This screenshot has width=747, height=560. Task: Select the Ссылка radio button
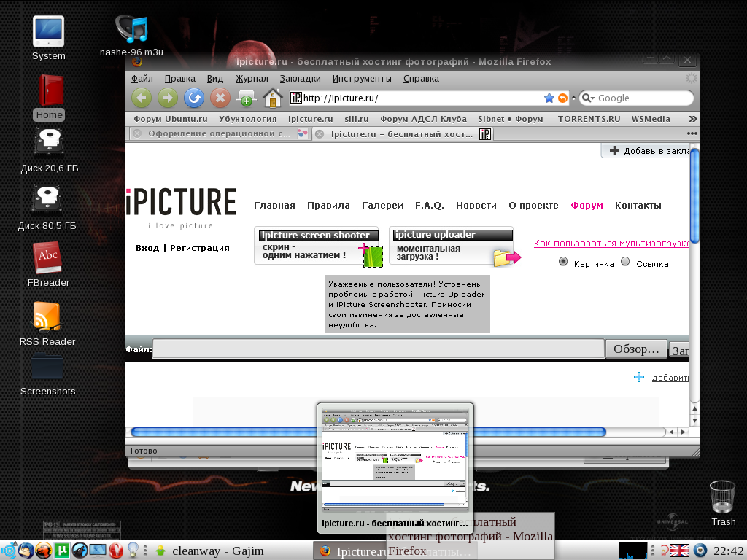(x=625, y=262)
